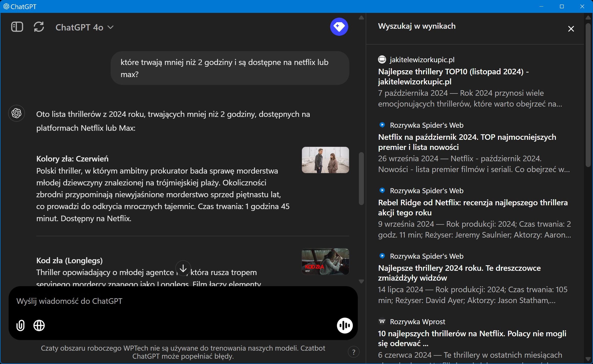Click the paperclip attach file icon
Screen dimensions: 593x364
tap(20, 325)
